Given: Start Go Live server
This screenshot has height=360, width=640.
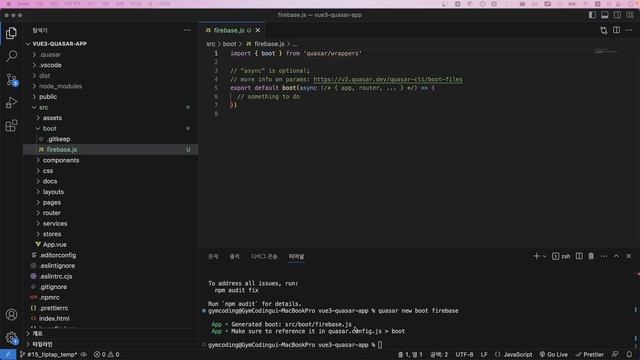Looking at the screenshot, I should (553, 354).
